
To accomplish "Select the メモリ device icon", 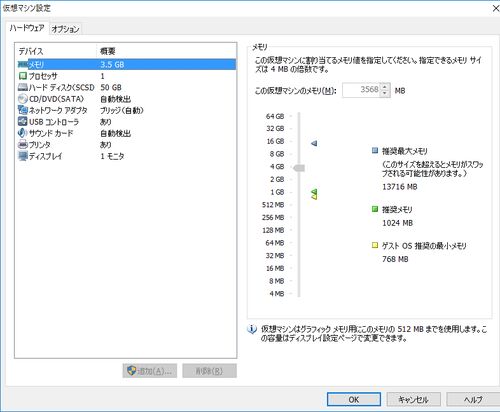I will (23, 64).
